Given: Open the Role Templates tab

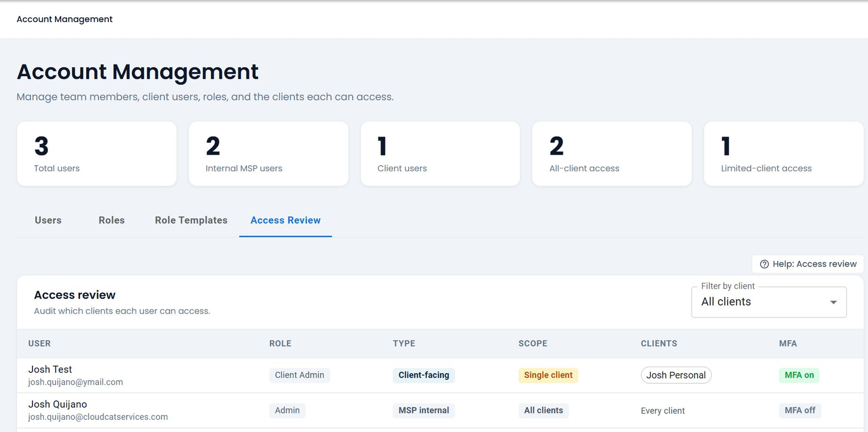Looking at the screenshot, I should [191, 220].
